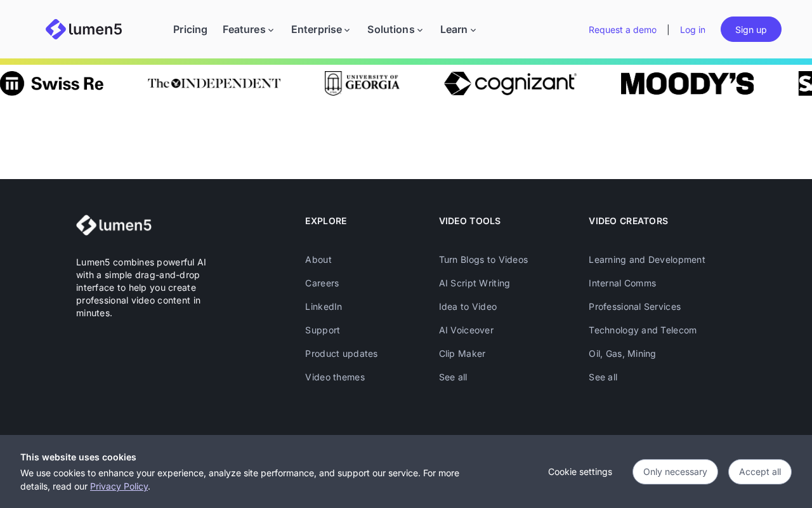Click See all under Video Creators
812x508 pixels.
(x=603, y=377)
